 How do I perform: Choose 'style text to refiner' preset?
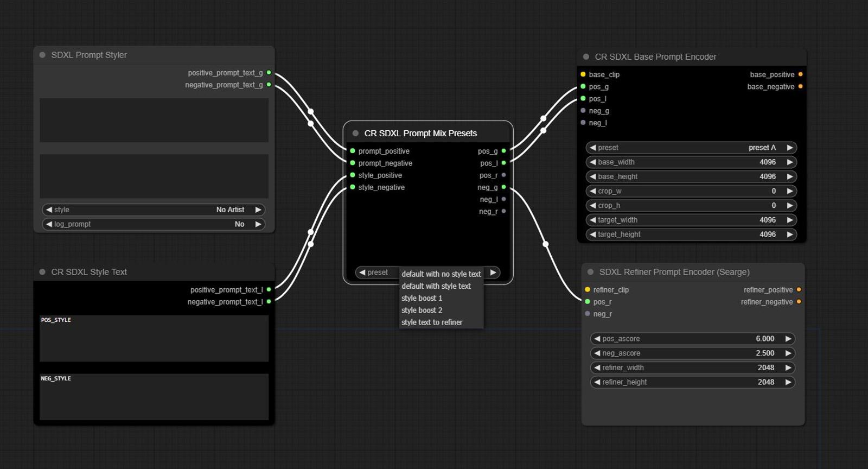441,322
